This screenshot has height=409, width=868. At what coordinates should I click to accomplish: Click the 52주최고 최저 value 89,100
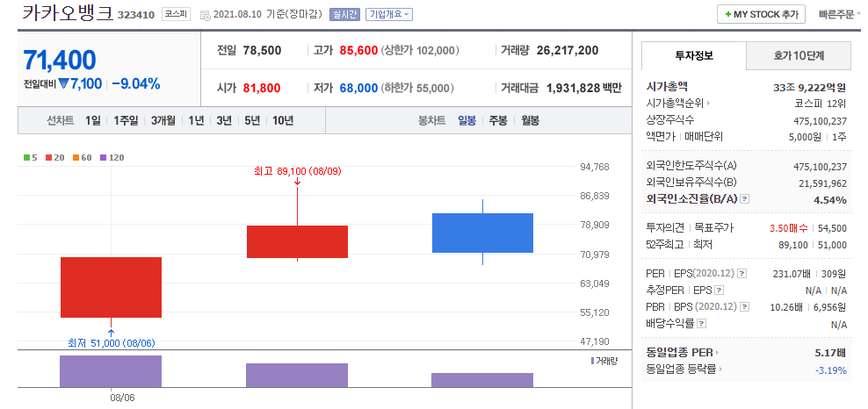click(x=794, y=245)
